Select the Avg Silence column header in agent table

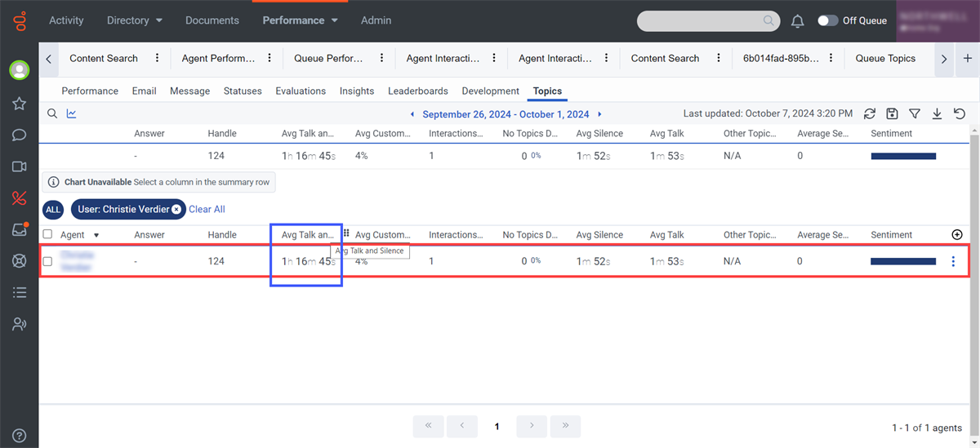pos(599,235)
